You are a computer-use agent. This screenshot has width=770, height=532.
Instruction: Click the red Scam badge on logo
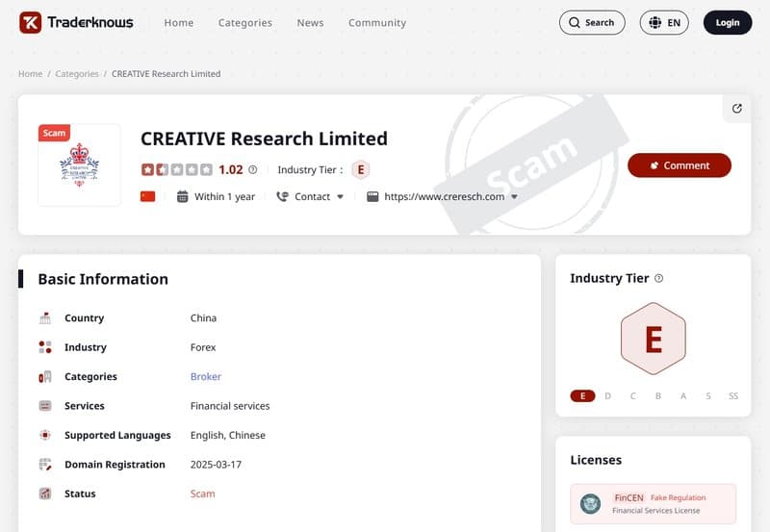tap(54, 133)
